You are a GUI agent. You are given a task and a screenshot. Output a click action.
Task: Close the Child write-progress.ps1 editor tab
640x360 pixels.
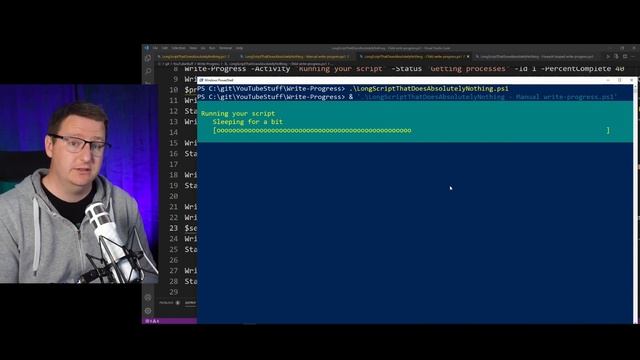(468, 57)
